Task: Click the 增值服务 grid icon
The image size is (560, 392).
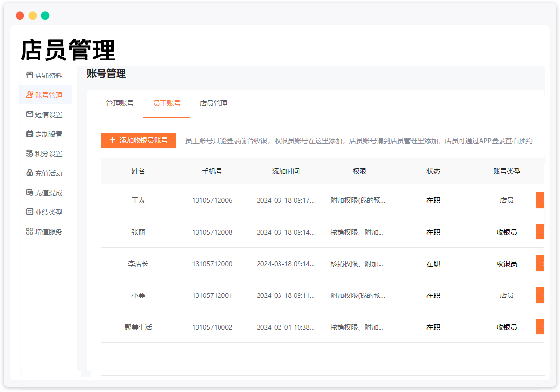Action: pos(29,232)
